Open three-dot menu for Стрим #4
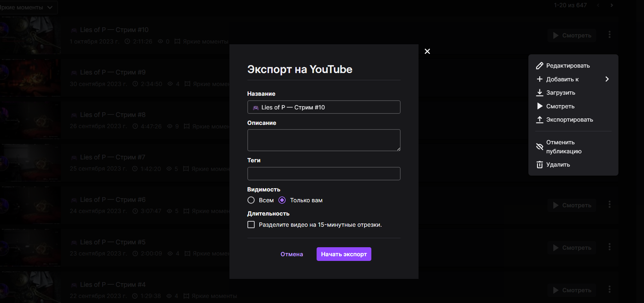This screenshot has width=644, height=303. [x=609, y=289]
